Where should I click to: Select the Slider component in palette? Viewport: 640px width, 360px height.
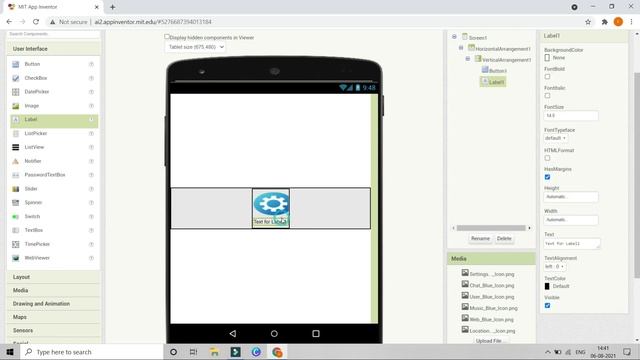(53, 189)
